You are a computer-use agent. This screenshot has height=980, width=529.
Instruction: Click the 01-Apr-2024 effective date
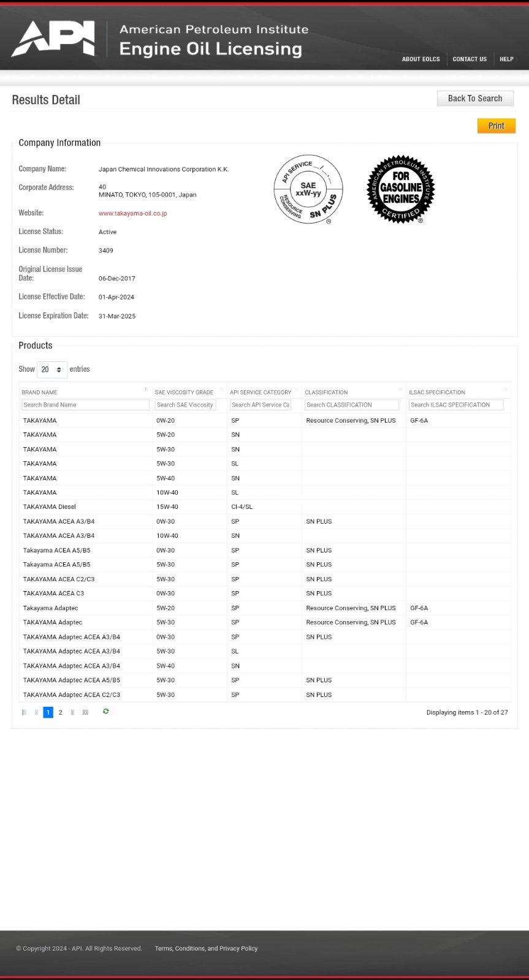(116, 298)
